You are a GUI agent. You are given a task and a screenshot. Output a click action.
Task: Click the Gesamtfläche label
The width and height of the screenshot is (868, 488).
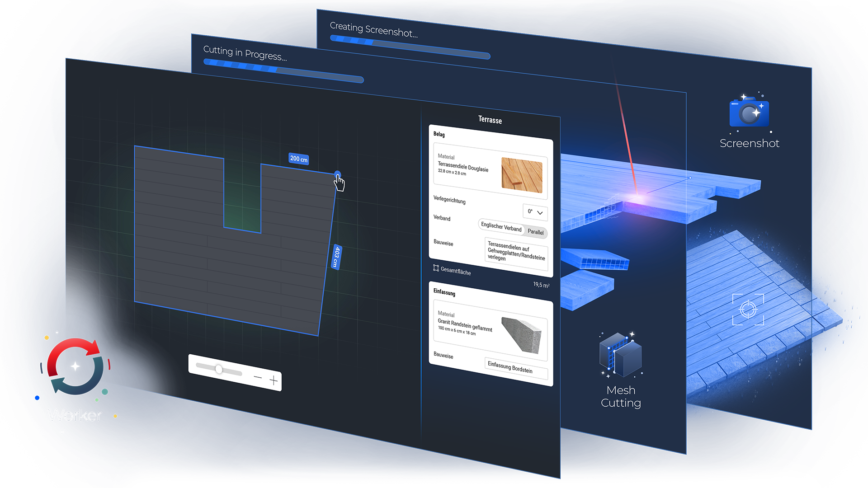coord(456,271)
